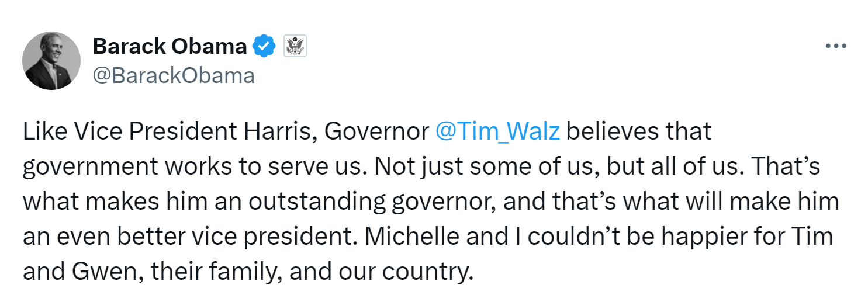Visit the author profile via round avatar
This screenshot has height=302, width=868.
point(51,61)
